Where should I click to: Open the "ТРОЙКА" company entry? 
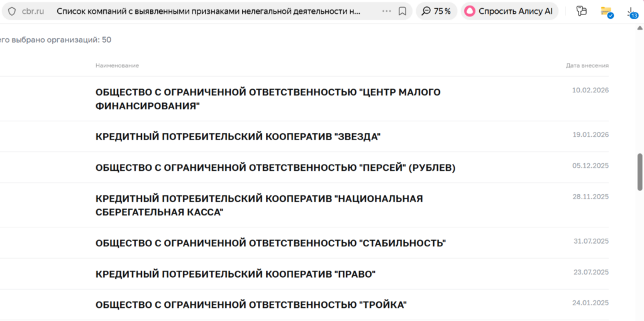coord(251,305)
